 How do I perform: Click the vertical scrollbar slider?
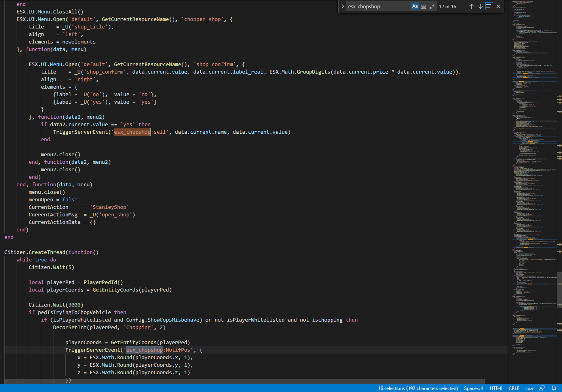point(559,290)
